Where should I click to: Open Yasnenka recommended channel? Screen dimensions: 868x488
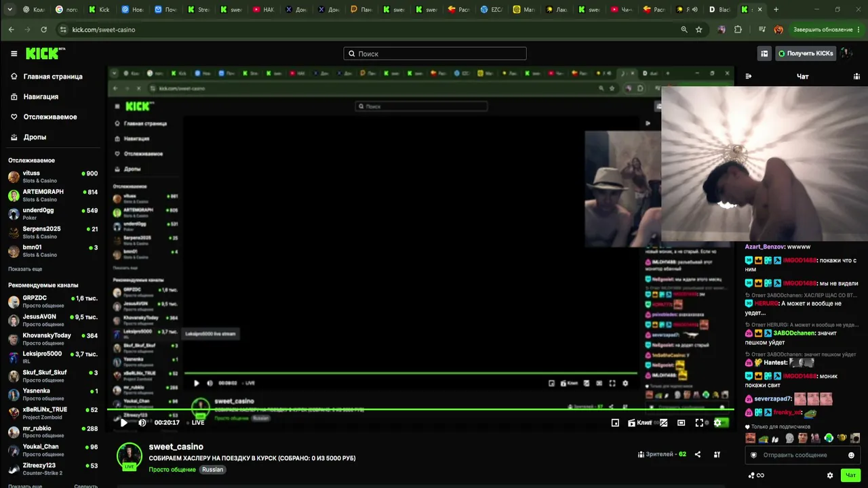pyautogui.click(x=53, y=394)
